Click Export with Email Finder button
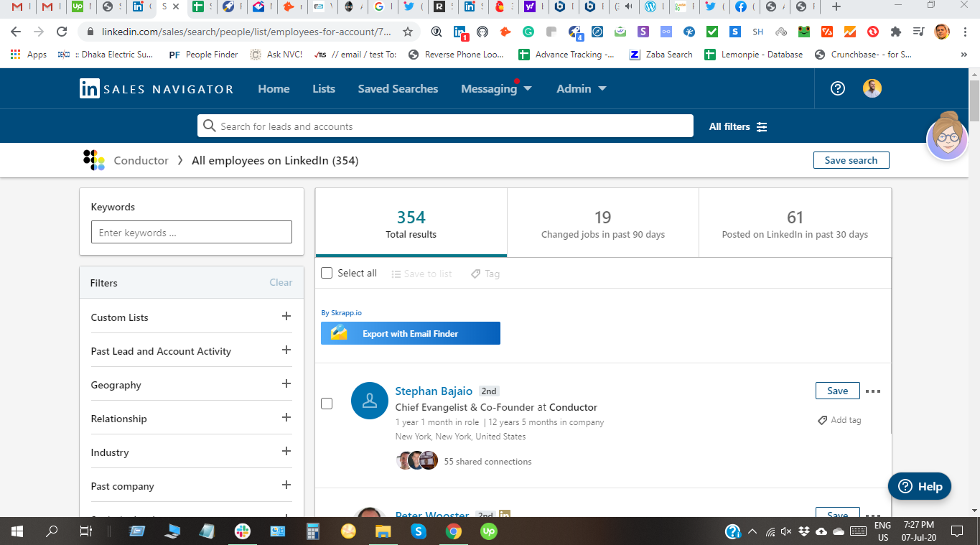Screen dimensions: 980x545 410,334
